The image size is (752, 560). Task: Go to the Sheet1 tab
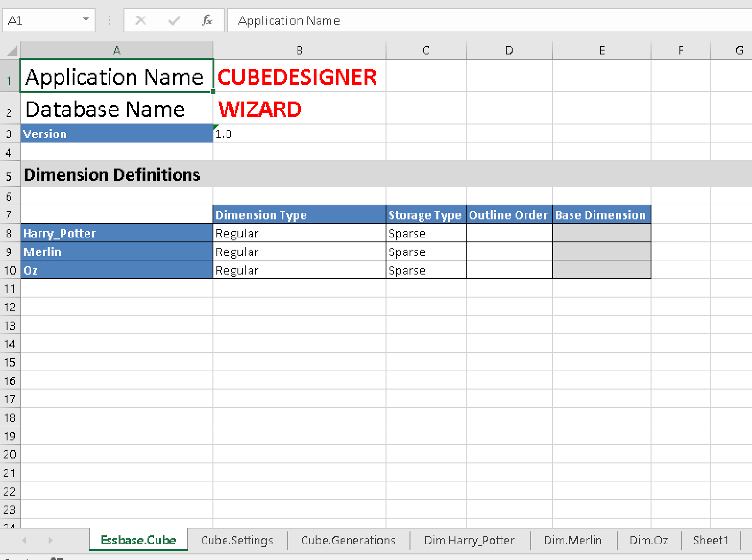[710, 540]
